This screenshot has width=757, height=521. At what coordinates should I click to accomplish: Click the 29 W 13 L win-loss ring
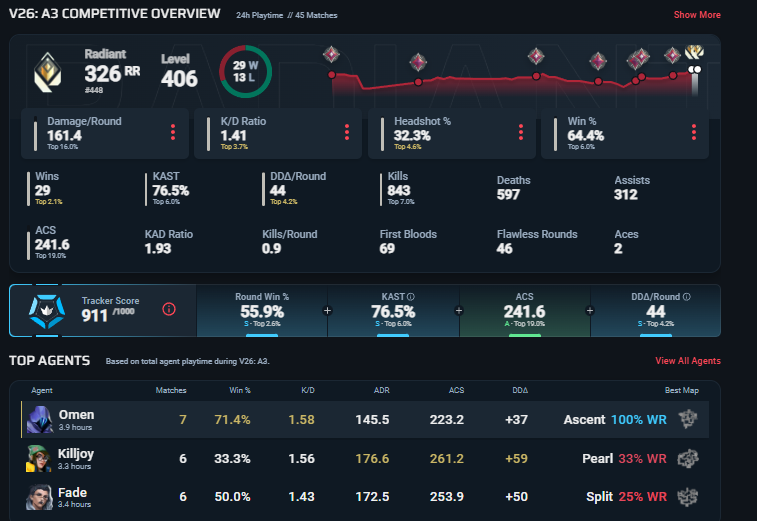tap(245, 71)
